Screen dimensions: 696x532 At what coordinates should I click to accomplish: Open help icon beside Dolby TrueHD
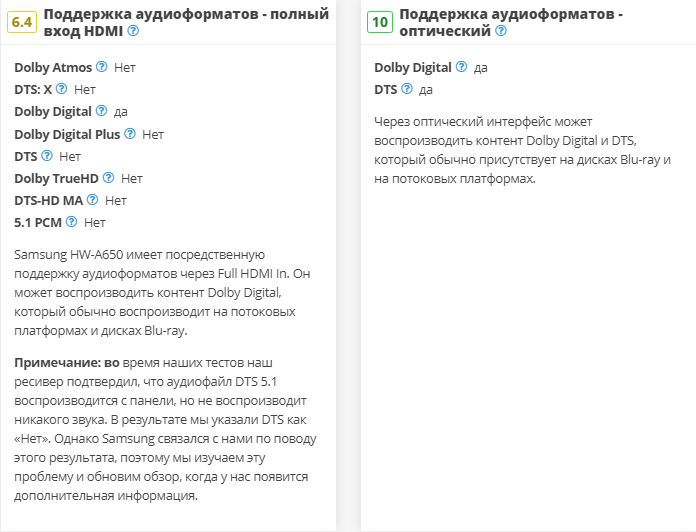pos(109,177)
